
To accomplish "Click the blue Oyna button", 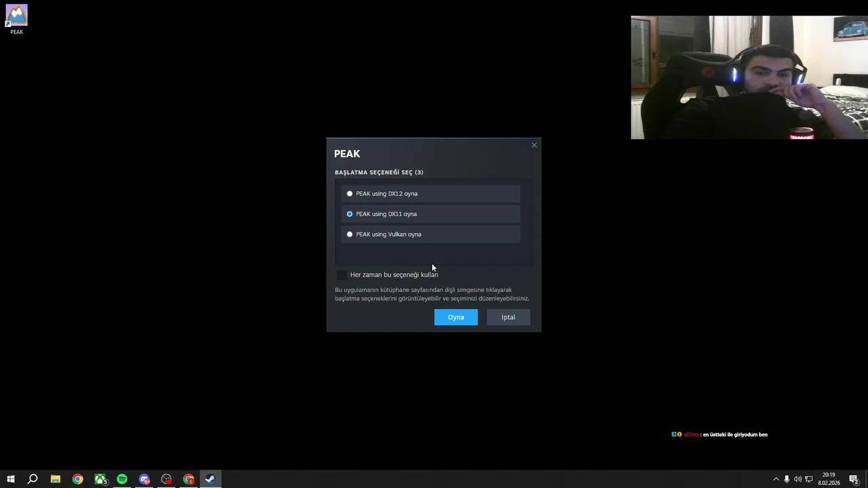I will coord(456,317).
